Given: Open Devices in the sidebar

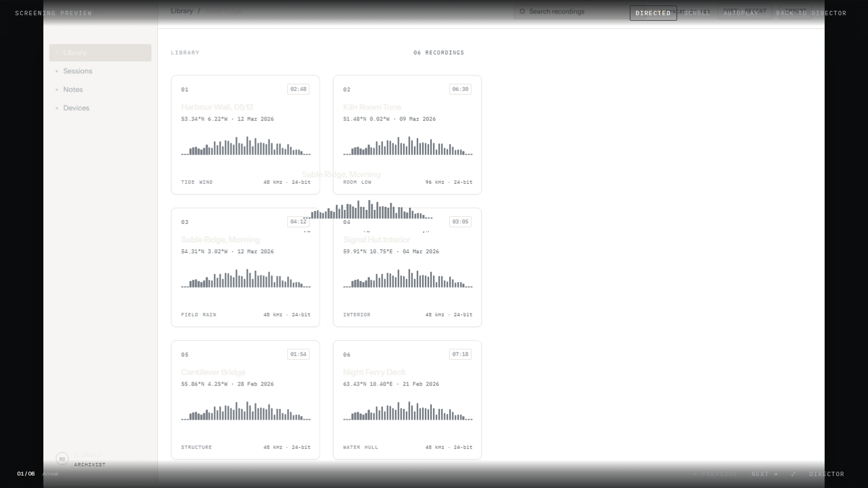Looking at the screenshot, I should point(100,108).
